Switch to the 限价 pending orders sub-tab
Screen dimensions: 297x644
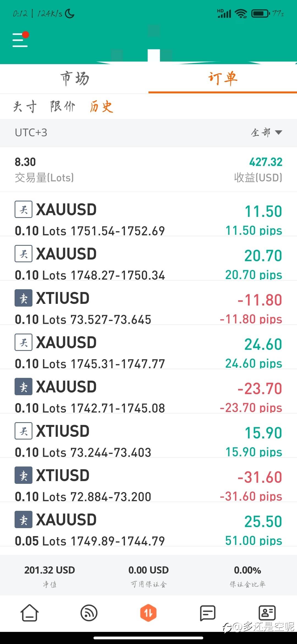[x=62, y=107]
